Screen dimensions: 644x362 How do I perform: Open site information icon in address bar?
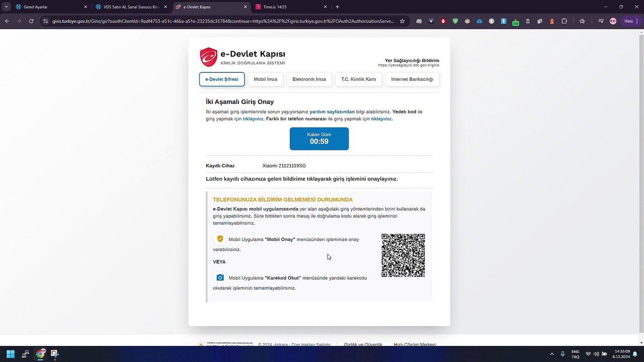pos(45,21)
